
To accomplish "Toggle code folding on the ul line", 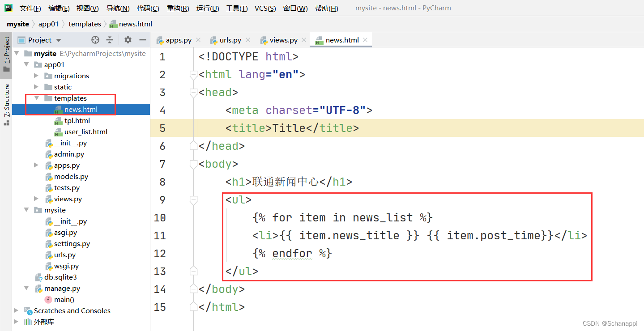I will click(x=193, y=200).
